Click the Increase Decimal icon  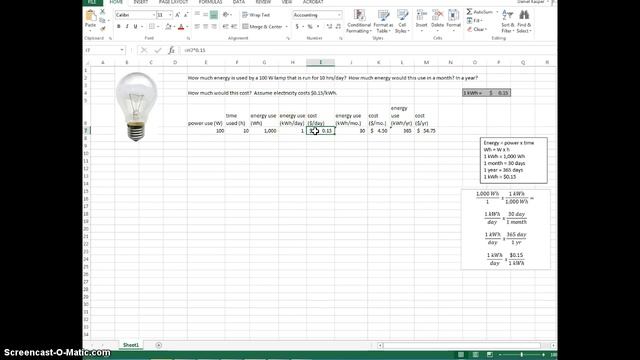(329, 27)
